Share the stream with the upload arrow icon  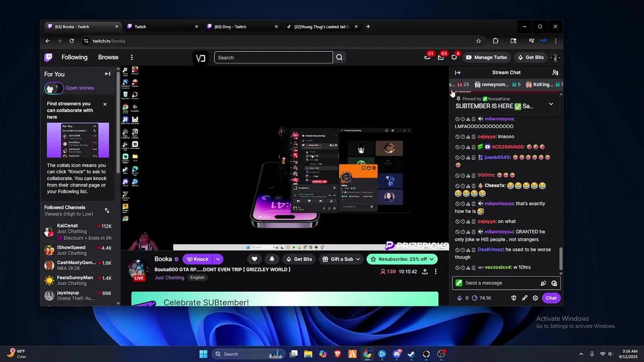pyautogui.click(x=425, y=271)
